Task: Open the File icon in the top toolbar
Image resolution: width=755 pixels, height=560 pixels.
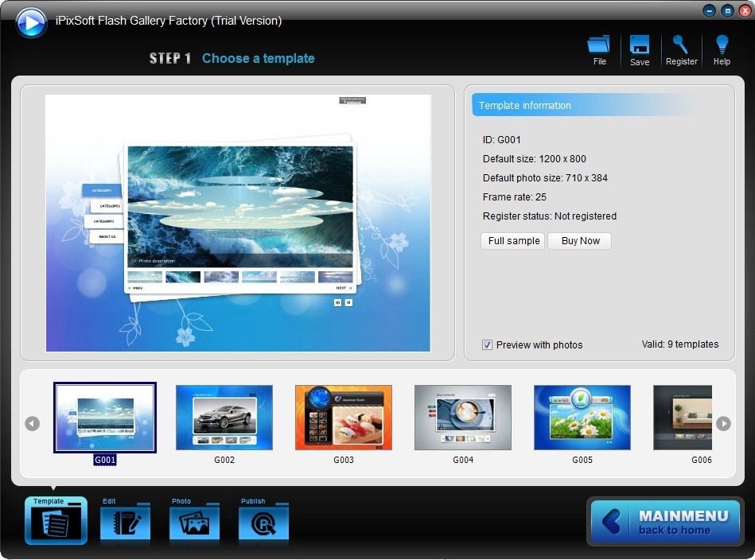Action: [598, 48]
